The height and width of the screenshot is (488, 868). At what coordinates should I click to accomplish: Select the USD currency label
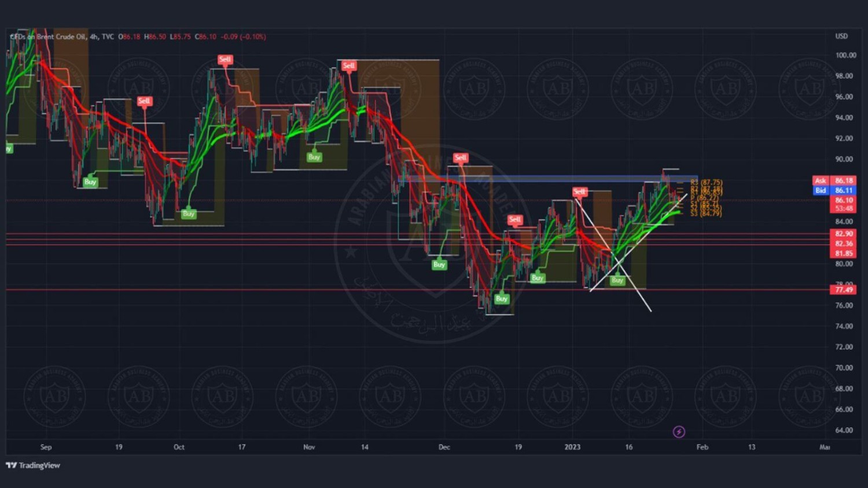pyautogui.click(x=841, y=36)
